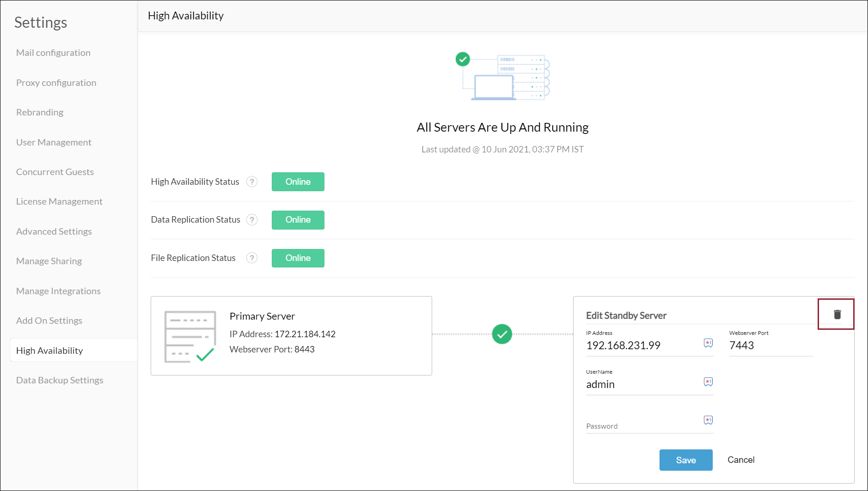Click the High Availability Status help icon

pyautogui.click(x=252, y=182)
